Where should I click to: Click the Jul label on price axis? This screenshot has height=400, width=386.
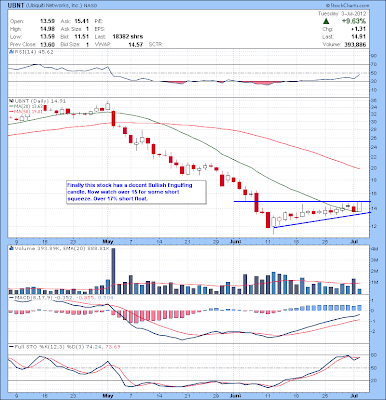(354, 242)
